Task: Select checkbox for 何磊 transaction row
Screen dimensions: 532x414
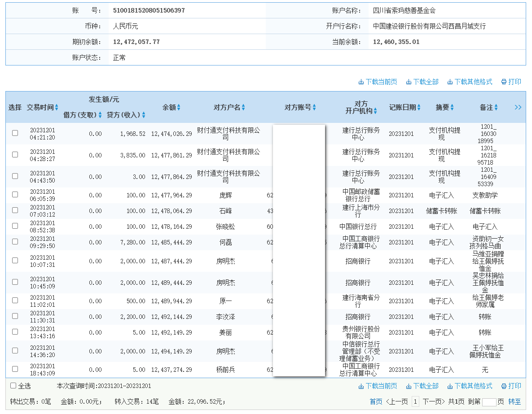Action: tap(15, 241)
